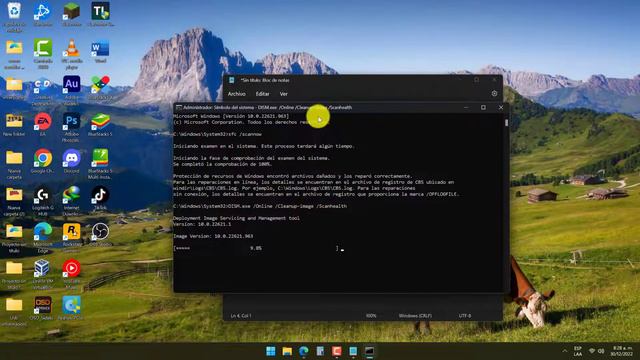640x360 pixels.
Task: Switch to Notepad on the taskbar
Action: [x=353, y=351]
